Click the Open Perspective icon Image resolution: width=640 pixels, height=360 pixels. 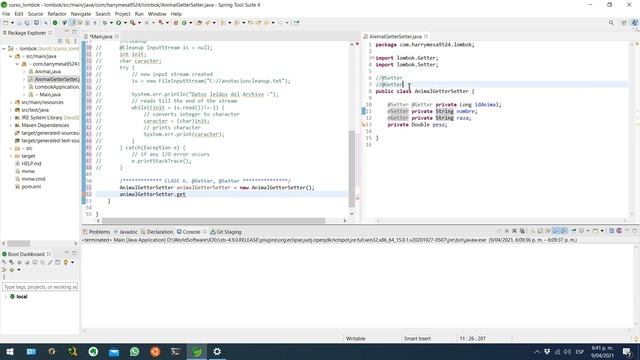pos(624,23)
